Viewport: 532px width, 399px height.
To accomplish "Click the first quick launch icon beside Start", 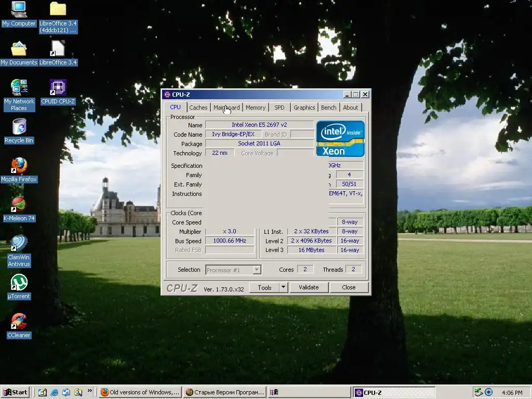I will (x=43, y=392).
